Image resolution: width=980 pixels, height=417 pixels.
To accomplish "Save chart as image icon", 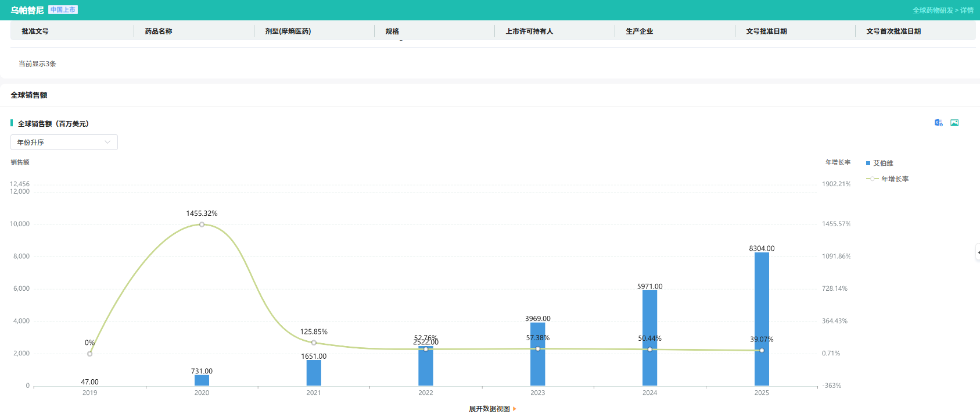I will click(954, 123).
